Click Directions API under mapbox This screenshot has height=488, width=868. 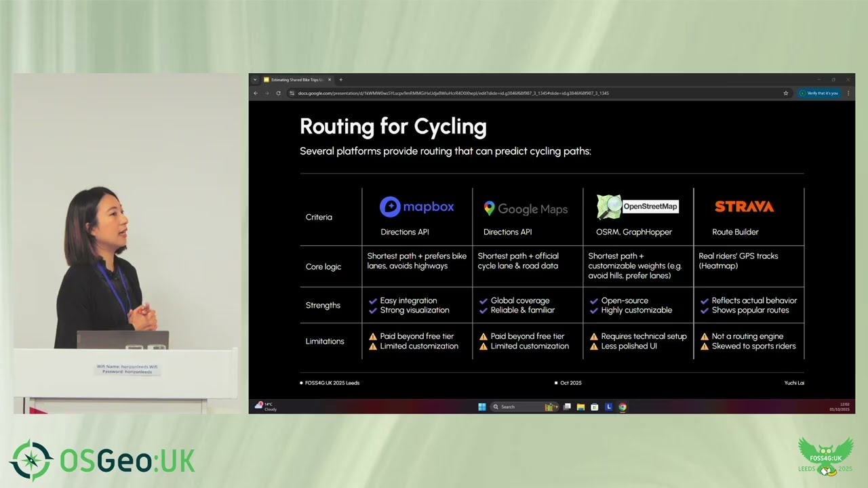(405, 232)
